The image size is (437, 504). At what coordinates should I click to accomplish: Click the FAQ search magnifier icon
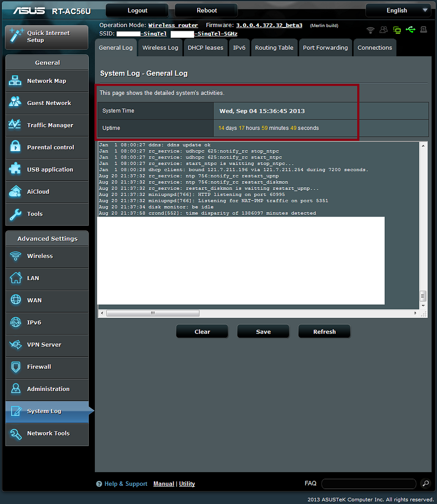(425, 483)
